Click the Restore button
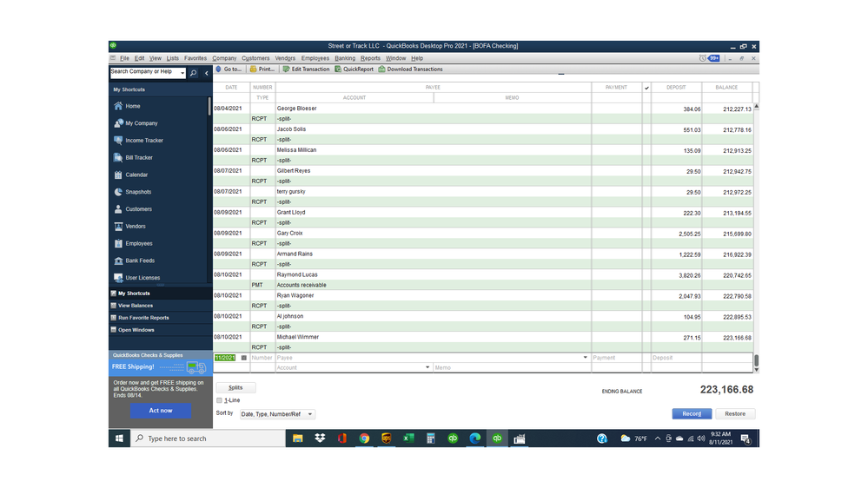This screenshot has width=868, height=488. (735, 414)
